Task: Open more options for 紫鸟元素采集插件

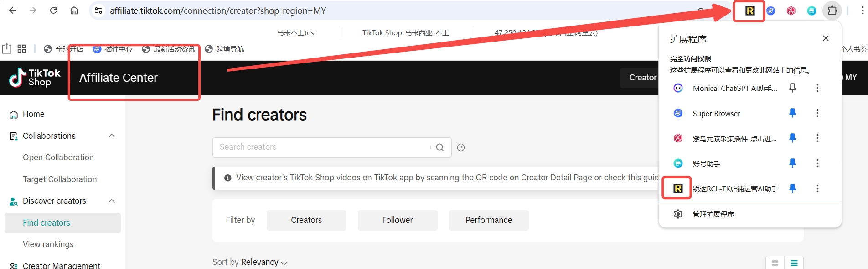Action: [817, 138]
